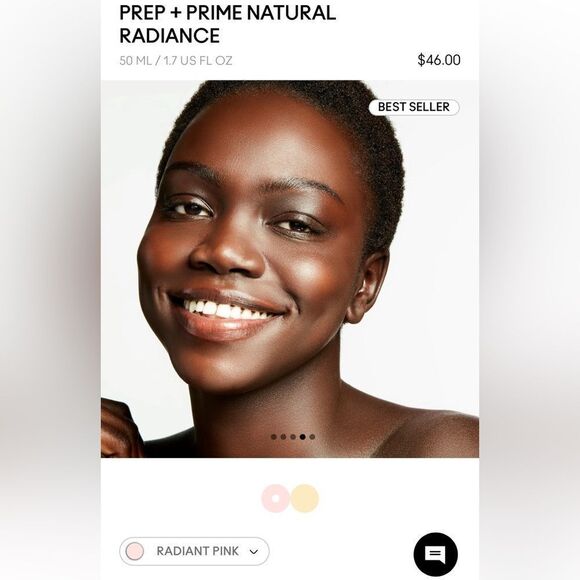Click the $46.00 price

[x=439, y=60]
